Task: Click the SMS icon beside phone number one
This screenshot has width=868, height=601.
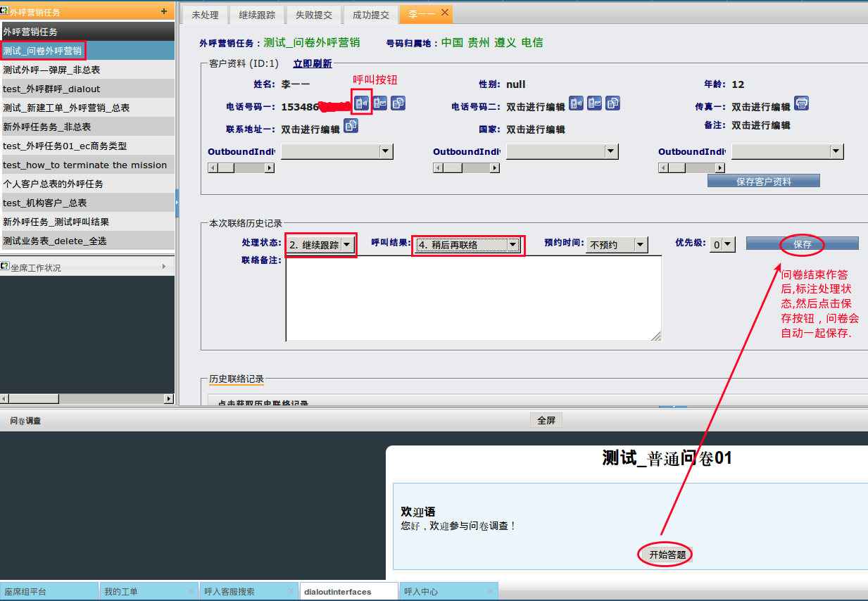Action: click(x=380, y=104)
